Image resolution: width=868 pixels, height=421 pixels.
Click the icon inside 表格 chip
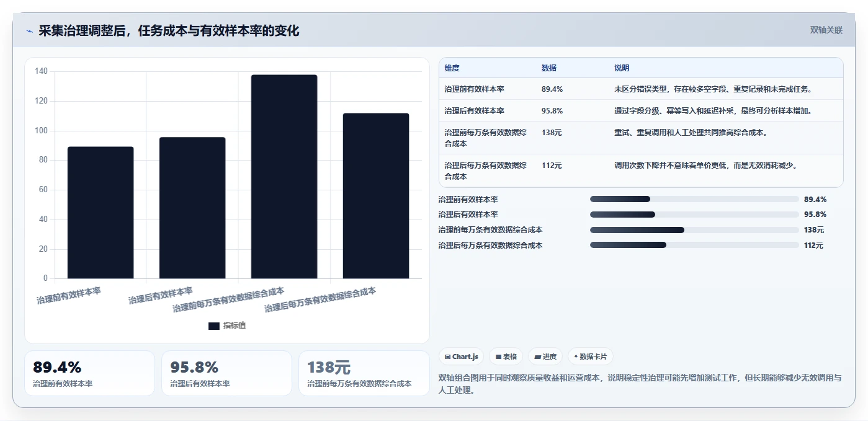point(498,357)
